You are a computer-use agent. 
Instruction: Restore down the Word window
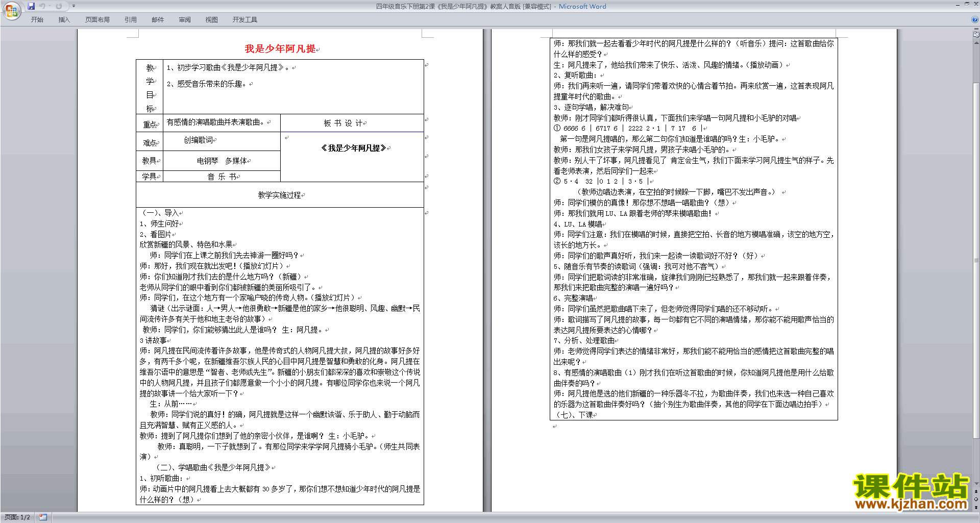pos(967,5)
